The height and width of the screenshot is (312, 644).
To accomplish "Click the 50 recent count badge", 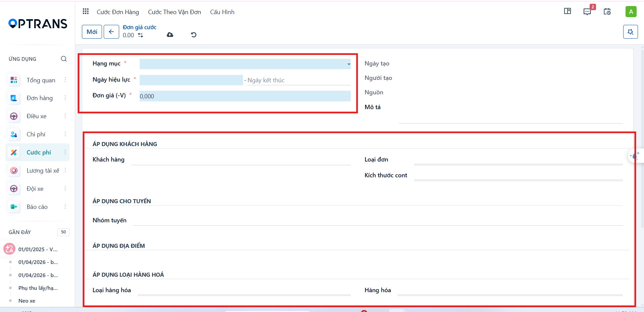I will point(63,232).
